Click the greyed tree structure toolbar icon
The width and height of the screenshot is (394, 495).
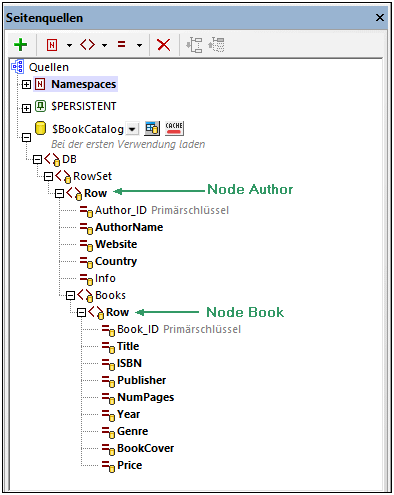pyautogui.click(x=194, y=45)
